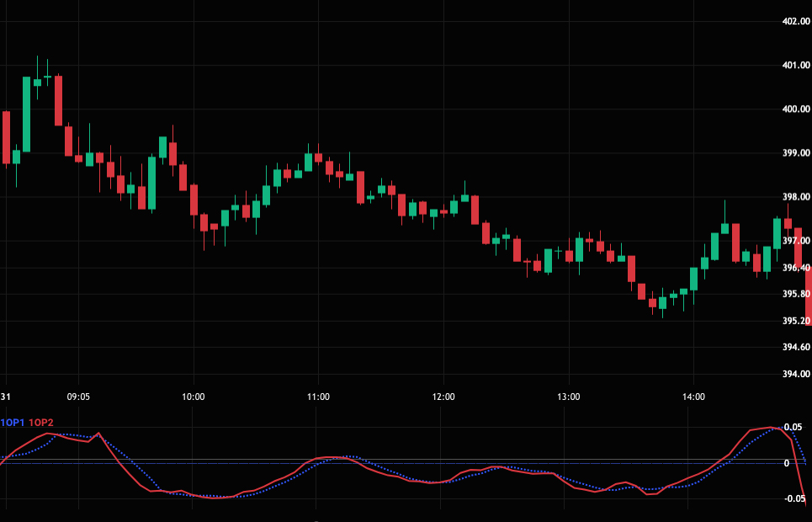Click the 0.05 oscillator scale label
This screenshot has width=812, height=522.
coord(793,428)
